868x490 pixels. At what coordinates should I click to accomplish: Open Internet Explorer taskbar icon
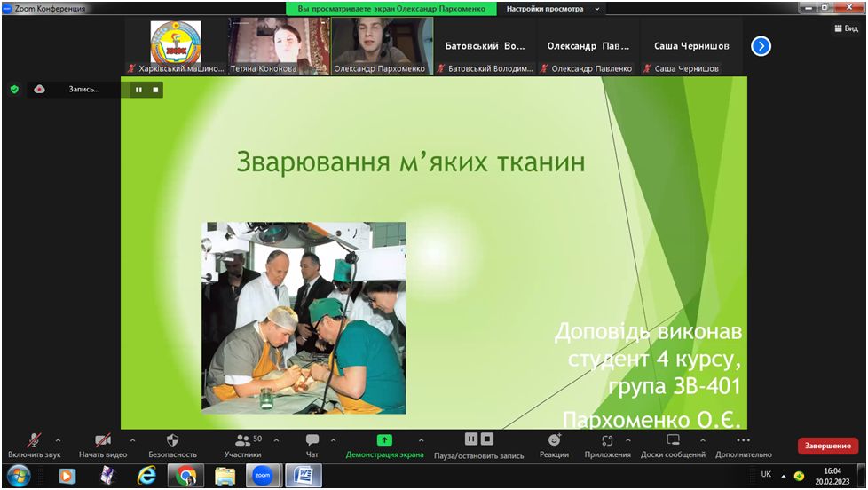[x=146, y=476]
